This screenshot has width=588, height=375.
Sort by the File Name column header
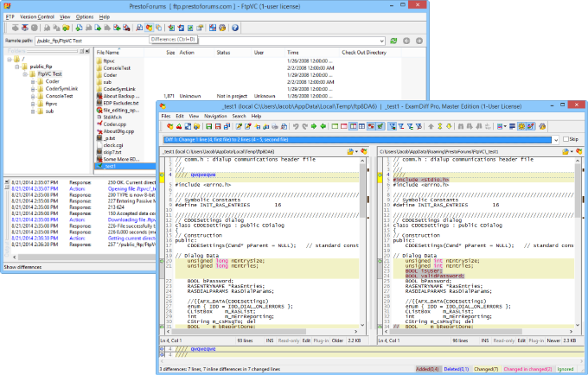click(118, 53)
